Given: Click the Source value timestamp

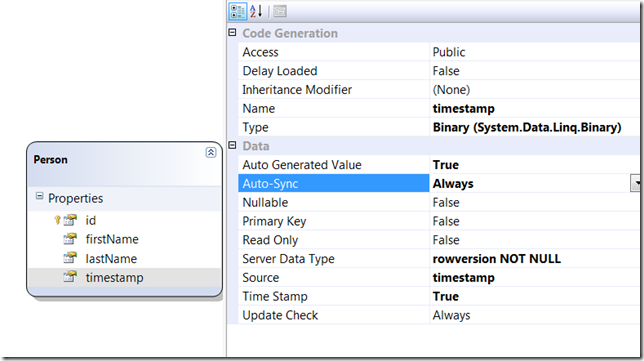Looking at the screenshot, I should click(464, 278).
